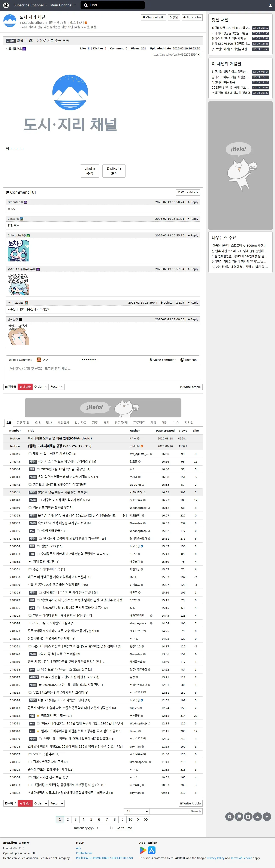Switch to the 운영/건의 tab
This screenshot has height=868, width=275.
pos(23,423)
